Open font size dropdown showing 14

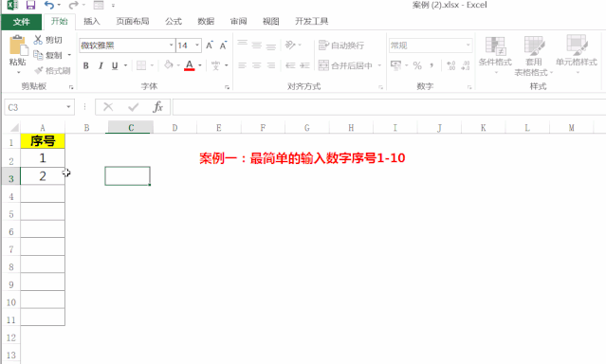pos(197,45)
